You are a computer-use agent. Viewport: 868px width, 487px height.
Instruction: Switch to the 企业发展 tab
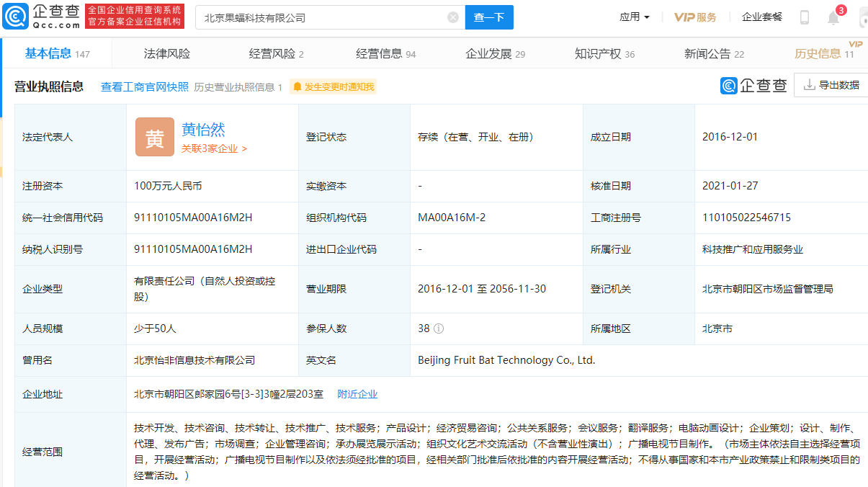(496, 53)
